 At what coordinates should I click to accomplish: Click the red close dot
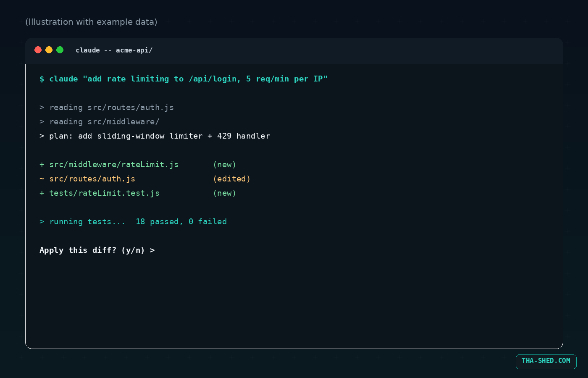point(38,50)
